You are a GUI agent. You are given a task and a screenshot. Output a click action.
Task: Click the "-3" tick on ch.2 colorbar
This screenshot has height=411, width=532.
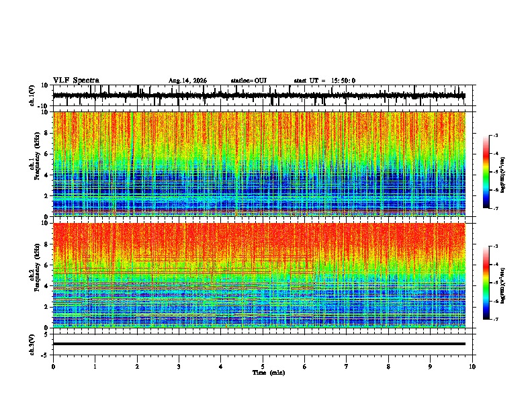pos(495,246)
